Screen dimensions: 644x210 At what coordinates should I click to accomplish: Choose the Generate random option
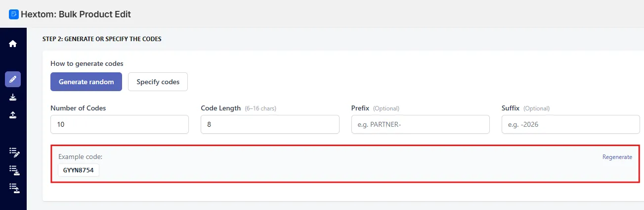[x=86, y=82]
